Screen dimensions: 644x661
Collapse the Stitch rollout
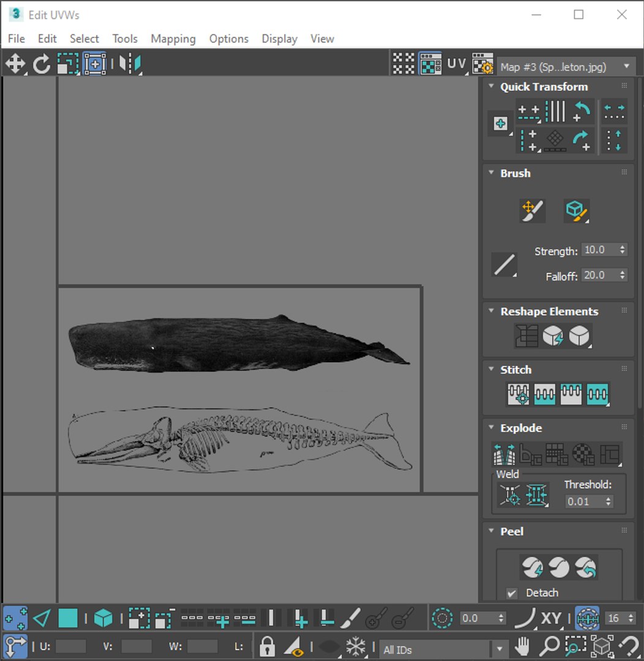click(x=491, y=369)
